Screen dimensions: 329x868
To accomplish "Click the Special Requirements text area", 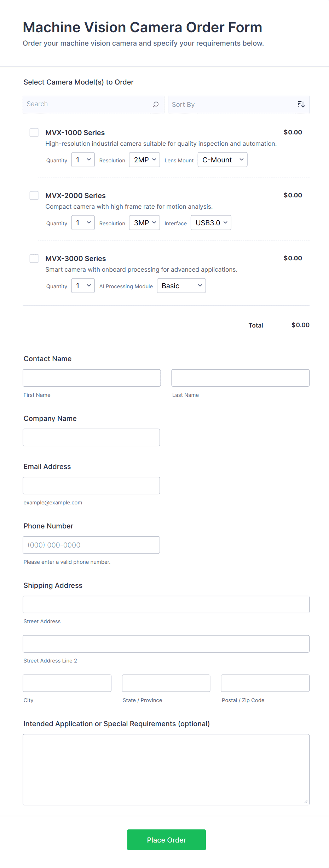I will point(166,769).
